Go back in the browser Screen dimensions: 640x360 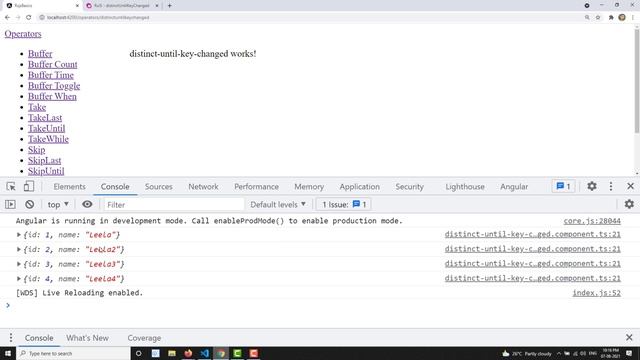[7, 18]
